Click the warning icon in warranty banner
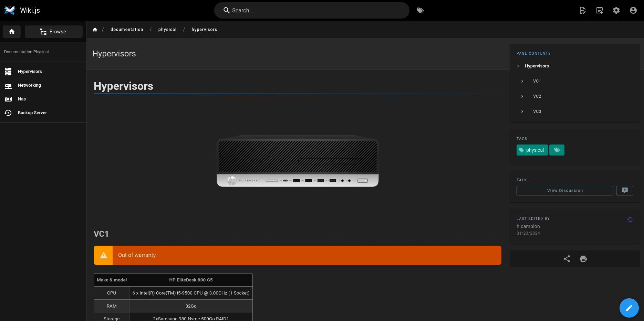This screenshot has height=321, width=644. (x=103, y=255)
